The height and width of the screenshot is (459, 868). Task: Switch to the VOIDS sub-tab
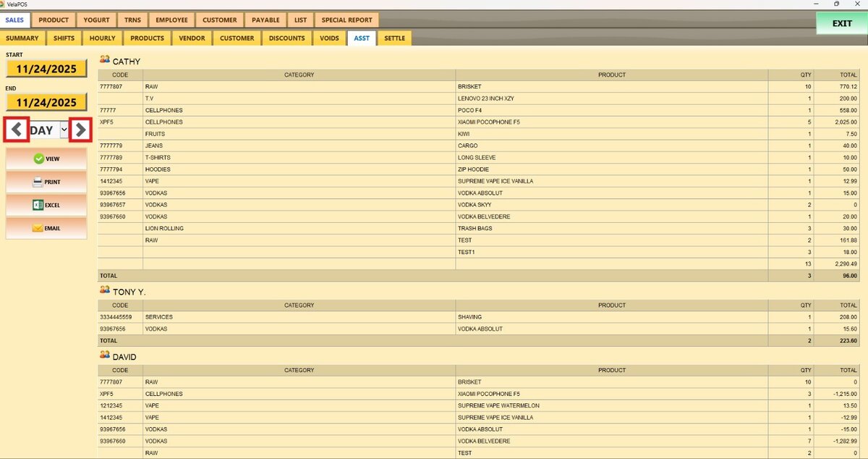329,38
